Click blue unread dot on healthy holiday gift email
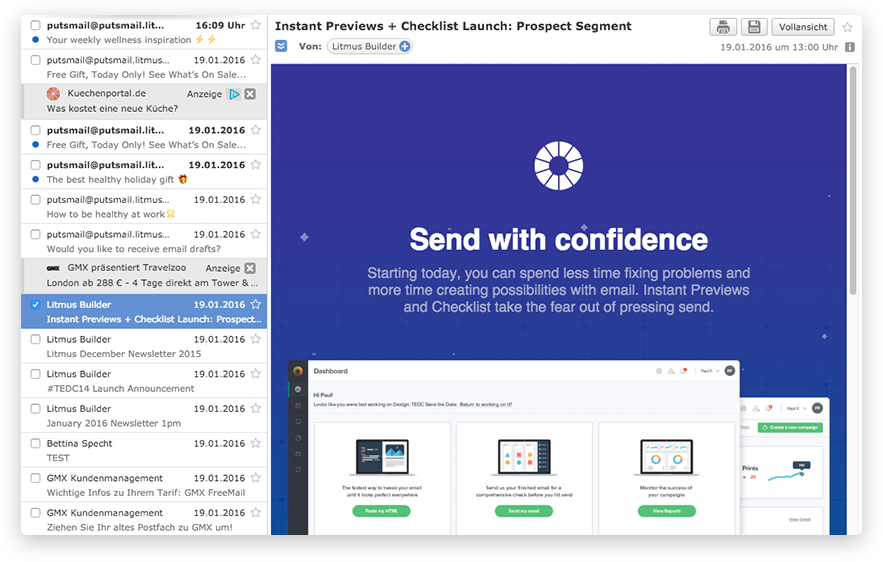883x562 pixels. click(35, 179)
